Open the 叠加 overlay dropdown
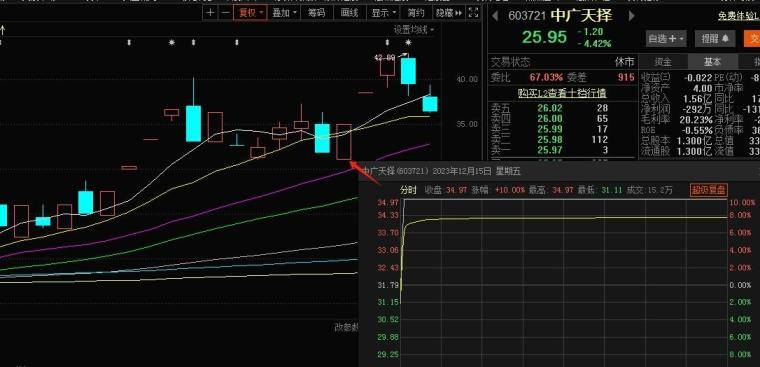The width and height of the screenshot is (760, 367). point(284,13)
